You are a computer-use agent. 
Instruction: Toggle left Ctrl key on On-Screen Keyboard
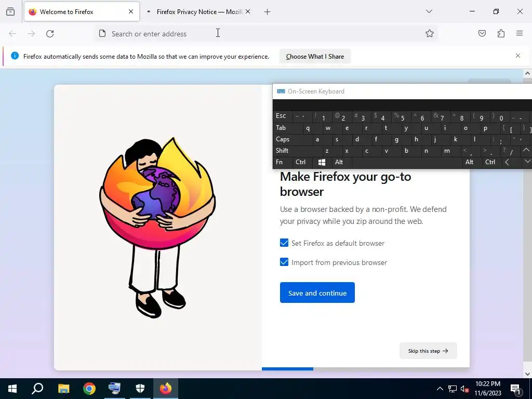302,162
